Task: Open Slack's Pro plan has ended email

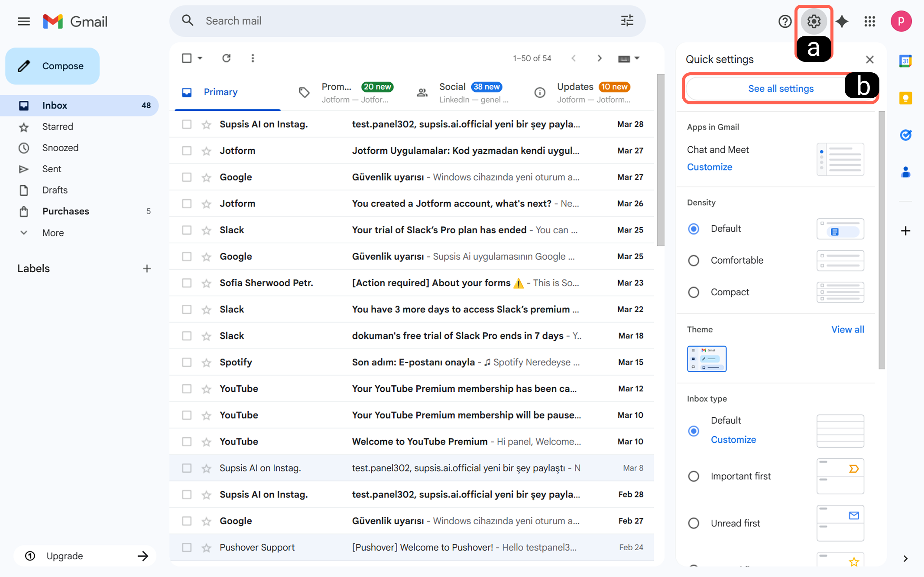Action: pyautogui.click(x=412, y=230)
